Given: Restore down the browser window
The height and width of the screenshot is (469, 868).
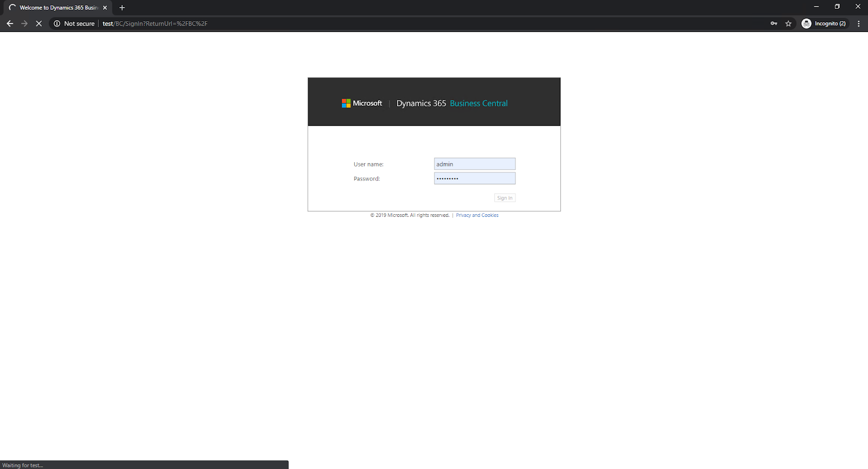Looking at the screenshot, I should point(837,7).
